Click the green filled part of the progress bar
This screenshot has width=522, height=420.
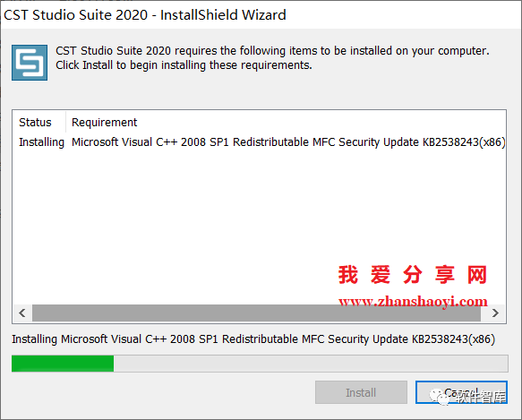[x=63, y=364]
